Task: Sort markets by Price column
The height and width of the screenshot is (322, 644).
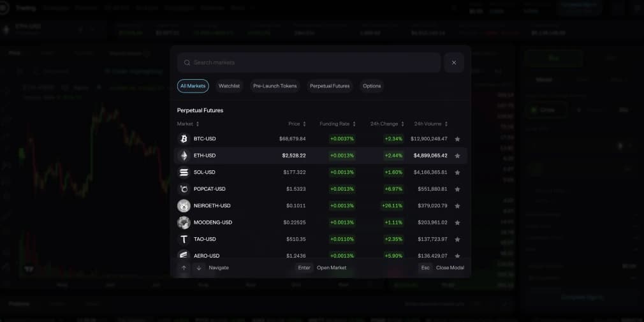Action: [296, 124]
